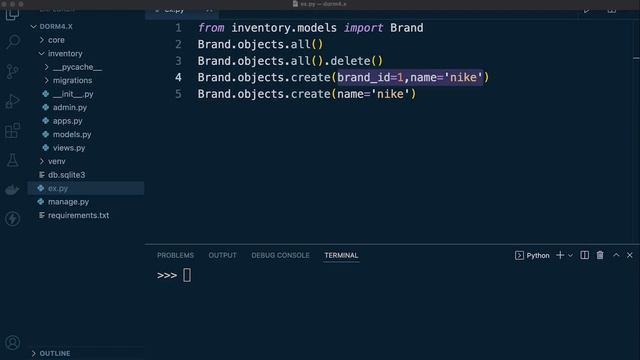Open admin.py file
Screen dimensions: 640x360
(x=70, y=107)
